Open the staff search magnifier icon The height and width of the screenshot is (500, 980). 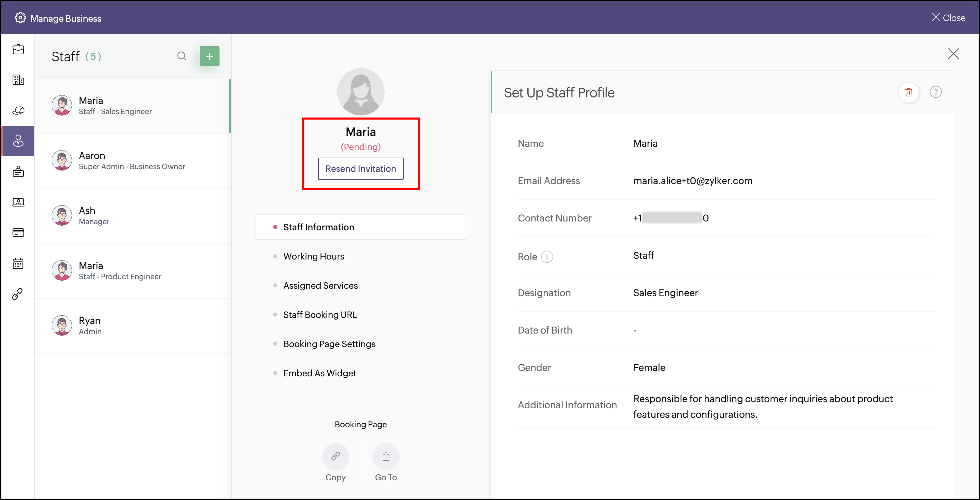[x=182, y=56]
